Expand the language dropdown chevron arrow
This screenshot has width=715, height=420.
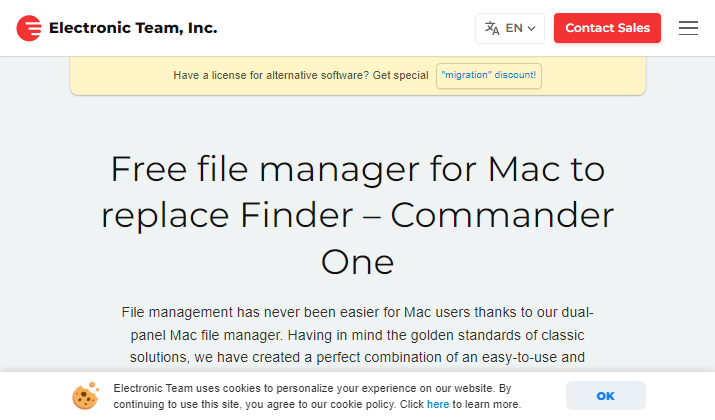(x=531, y=29)
